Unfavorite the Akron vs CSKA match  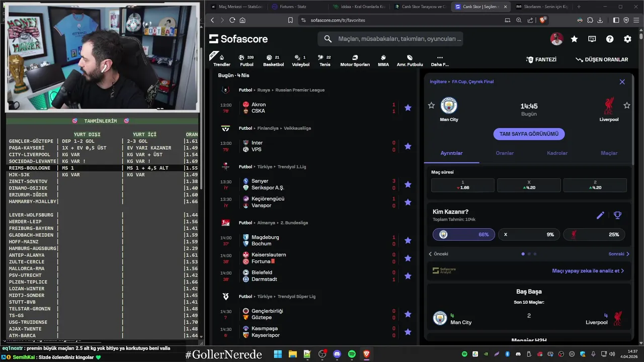point(408,108)
